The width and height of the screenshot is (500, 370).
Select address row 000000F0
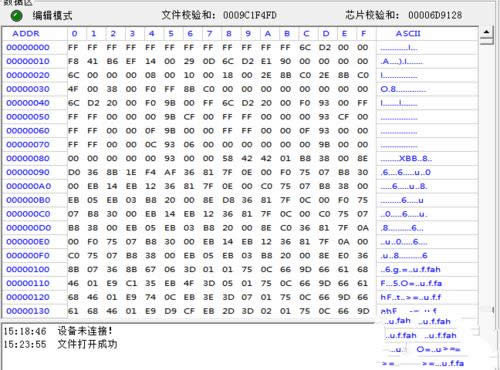pos(29,256)
